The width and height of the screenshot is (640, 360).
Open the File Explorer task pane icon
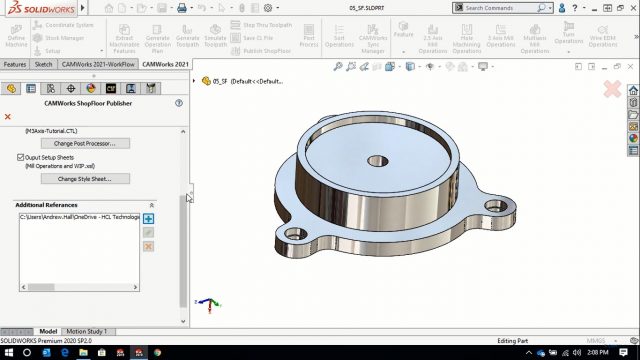(633, 115)
